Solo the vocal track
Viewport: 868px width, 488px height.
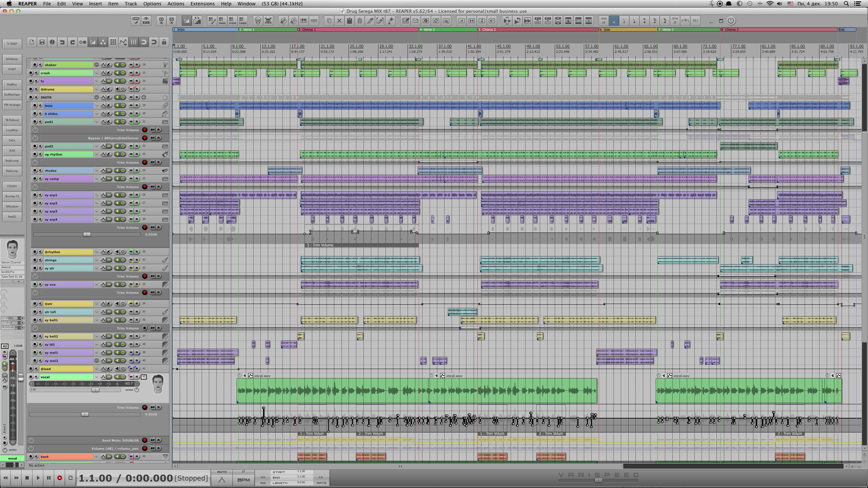point(137,377)
